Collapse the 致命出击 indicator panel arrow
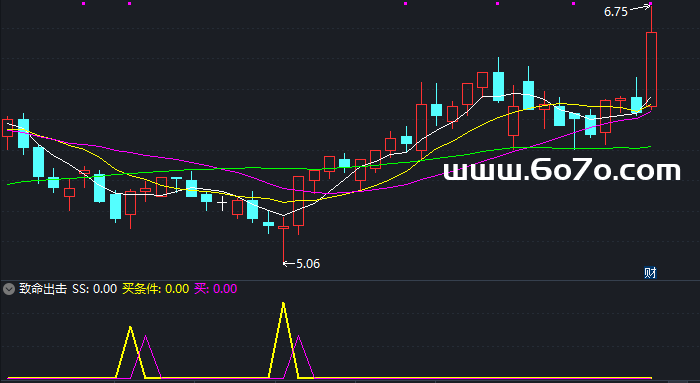 coord(8,289)
